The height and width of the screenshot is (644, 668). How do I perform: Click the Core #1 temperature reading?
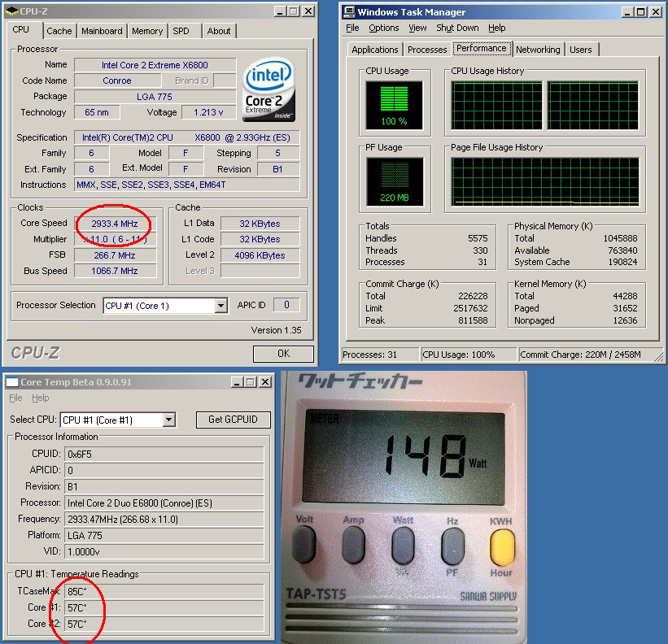pos(164,607)
